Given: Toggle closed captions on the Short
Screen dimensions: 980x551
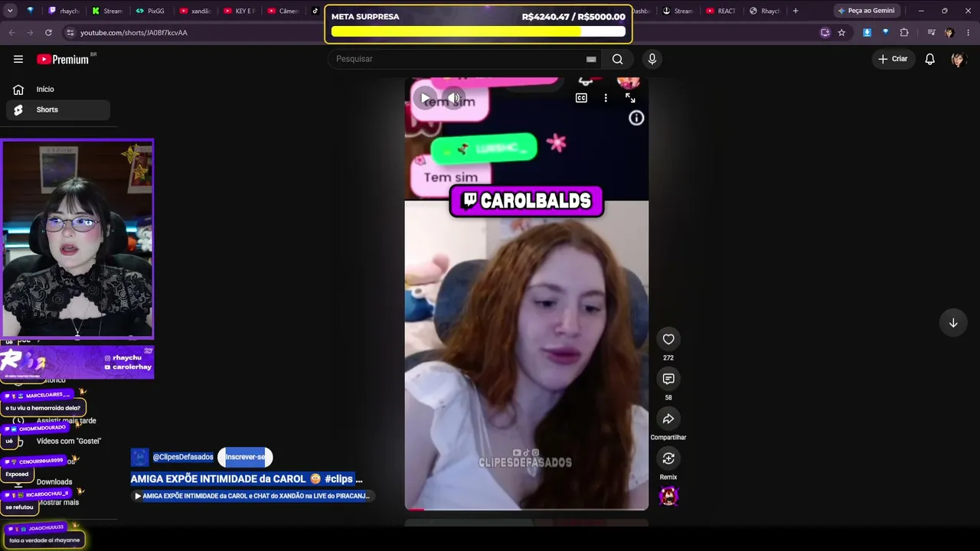Looking at the screenshot, I should (x=581, y=98).
